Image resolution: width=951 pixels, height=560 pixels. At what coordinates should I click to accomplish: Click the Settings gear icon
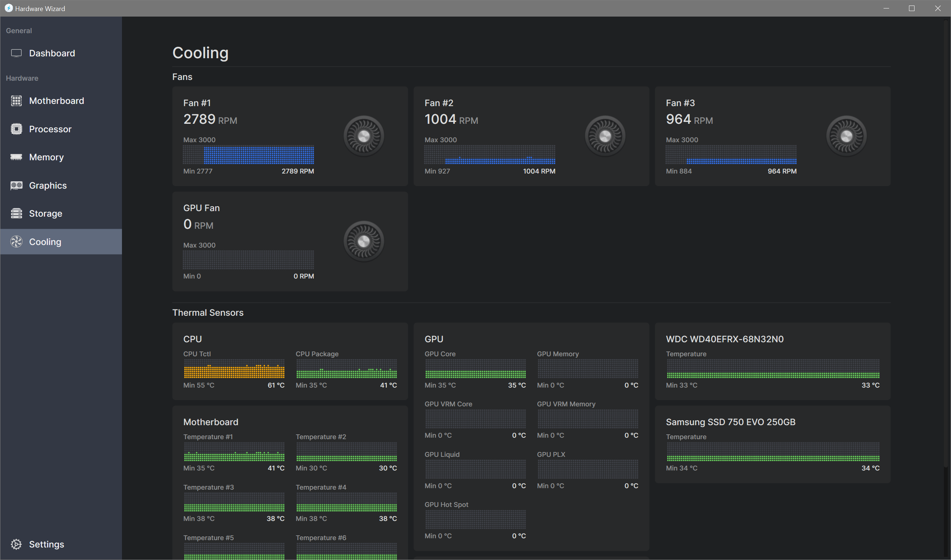tap(16, 544)
